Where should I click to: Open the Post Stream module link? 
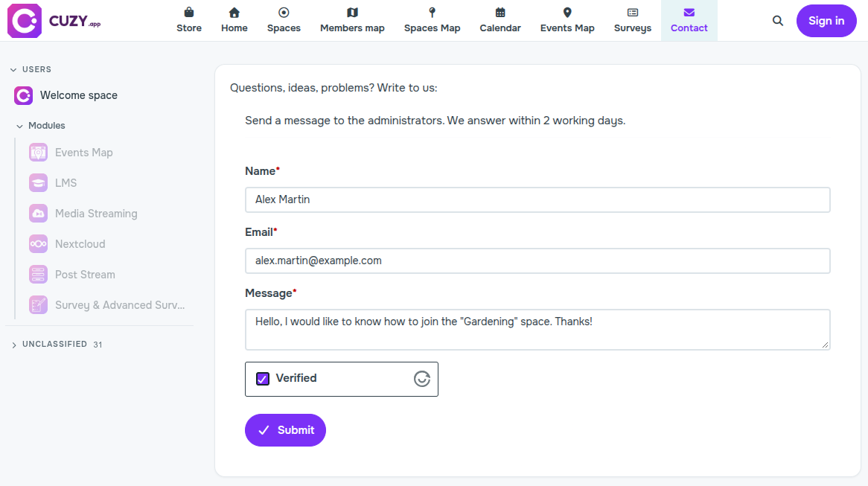[x=85, y=275]
